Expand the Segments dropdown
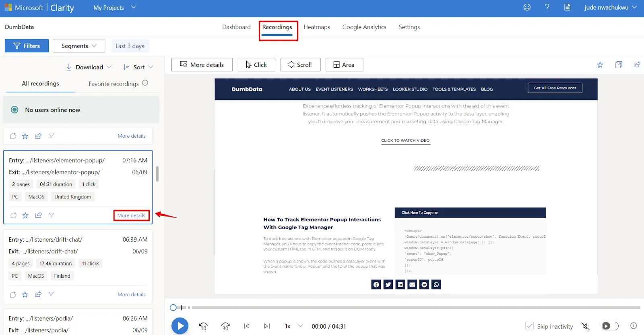The width and height of the screenshot is (644, 335). pos(79,46)
